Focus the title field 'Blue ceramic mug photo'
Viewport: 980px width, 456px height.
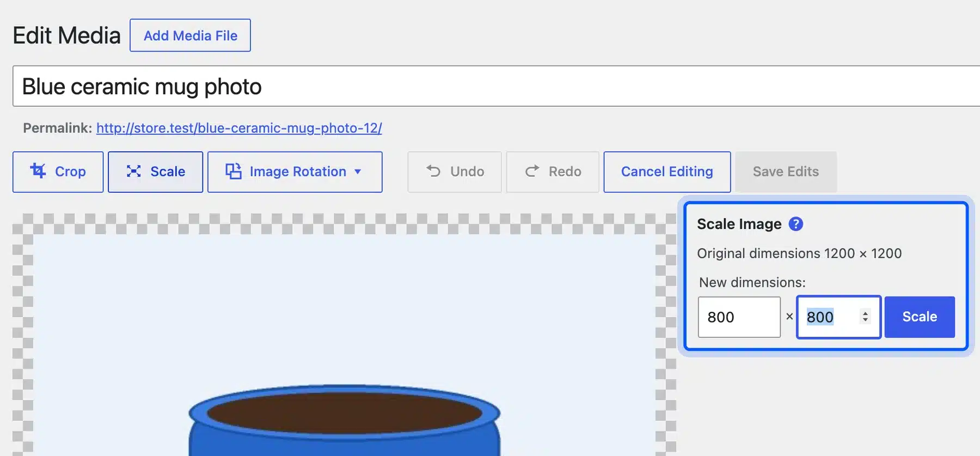(496, 87)
